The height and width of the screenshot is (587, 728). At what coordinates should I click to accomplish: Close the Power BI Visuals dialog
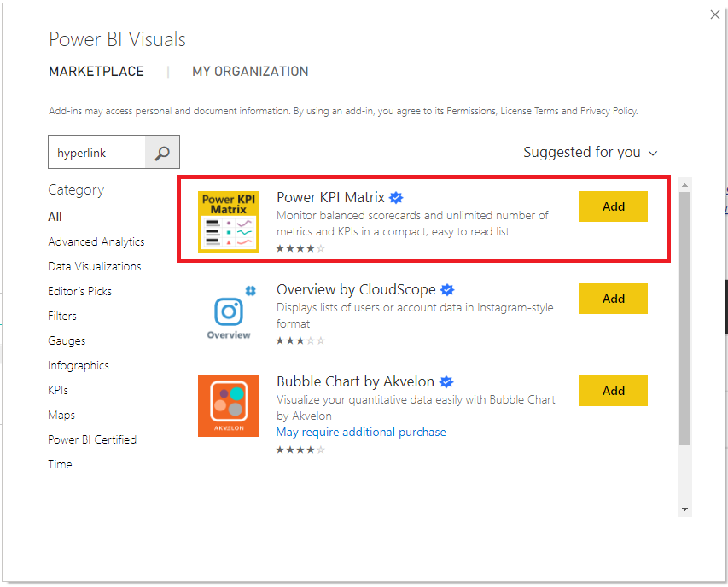[x=715, y=15]
